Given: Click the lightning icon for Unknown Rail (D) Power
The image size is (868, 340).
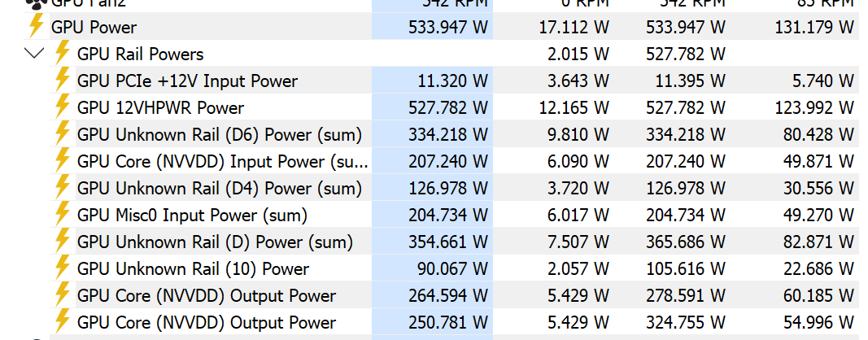Looking at the screenshot, I should [x=63, y=241].
